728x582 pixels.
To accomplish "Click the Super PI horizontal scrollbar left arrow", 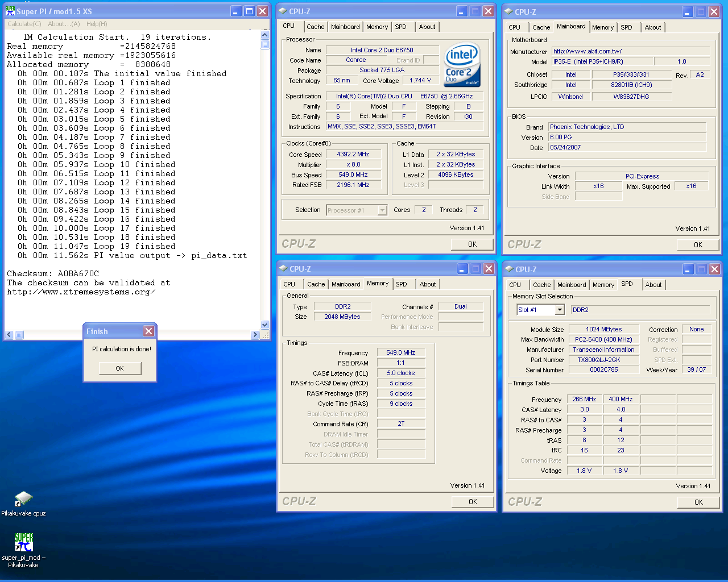I will click(9, 335).
